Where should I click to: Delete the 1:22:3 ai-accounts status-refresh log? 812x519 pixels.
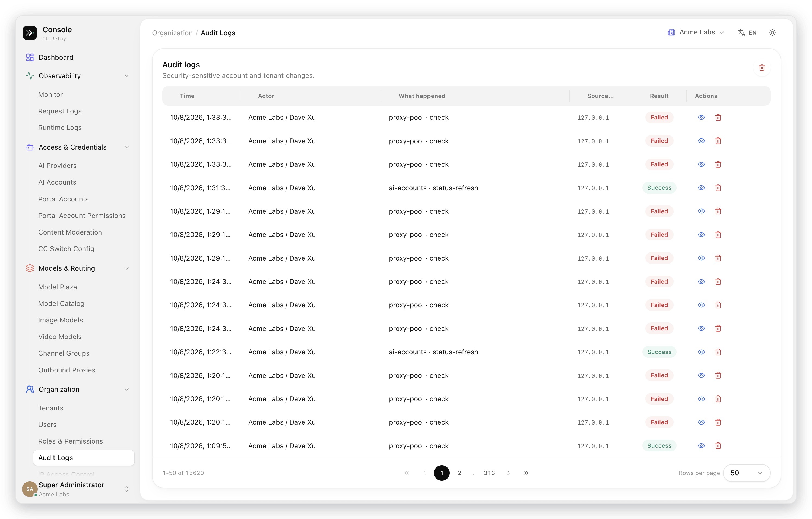[718, 352]
